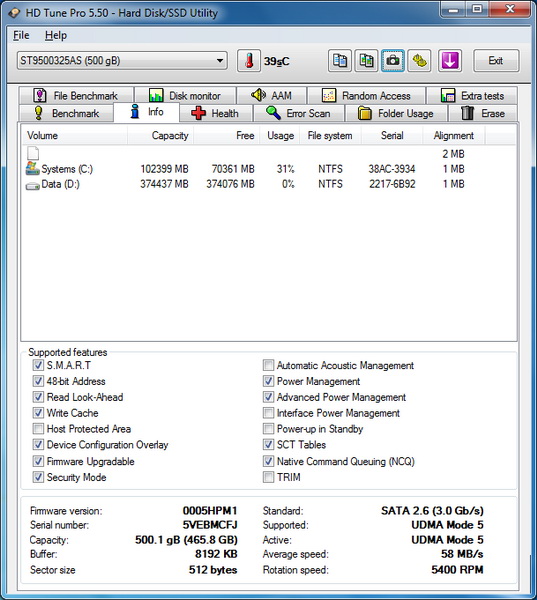This screenshot has height=600, width=537.
Task: Open the options wrench icon
Action: click(419, 60)
